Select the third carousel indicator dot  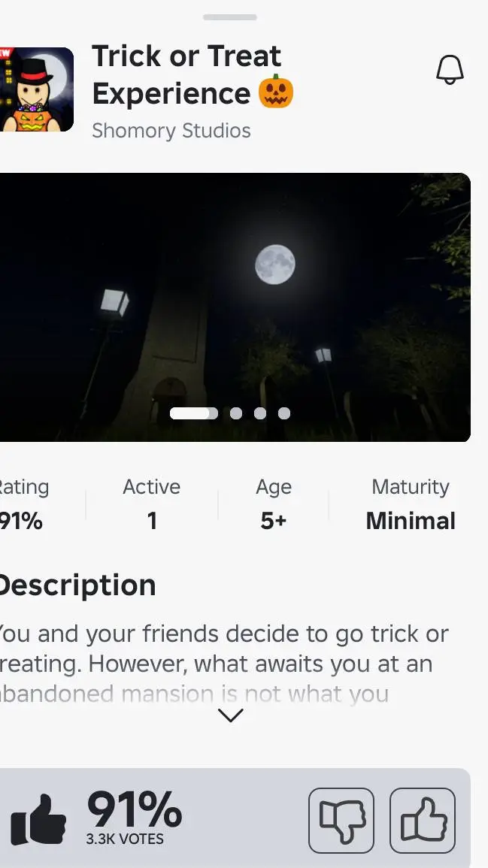pyautogui.click(x=260, y=413)
